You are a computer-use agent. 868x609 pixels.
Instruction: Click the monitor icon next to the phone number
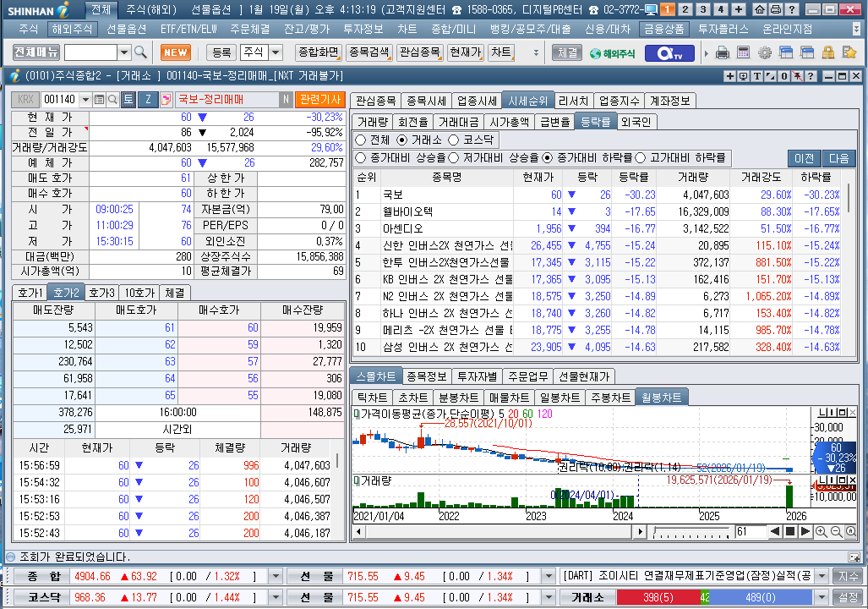pyautogui.click(x=651, y=9)
